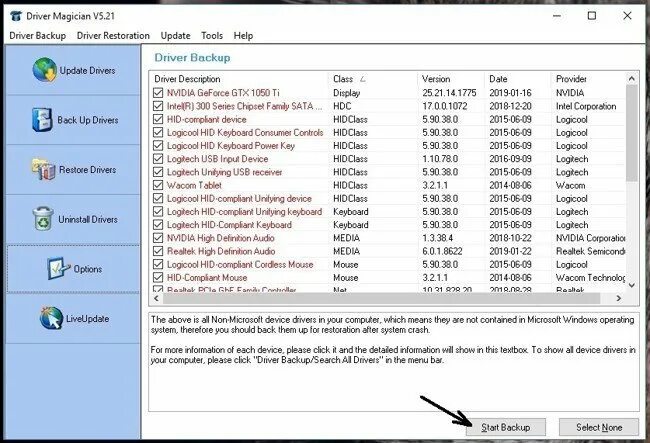Open the Update menu
The width and height of the screenshot is (650, 443).
point(175,36)
